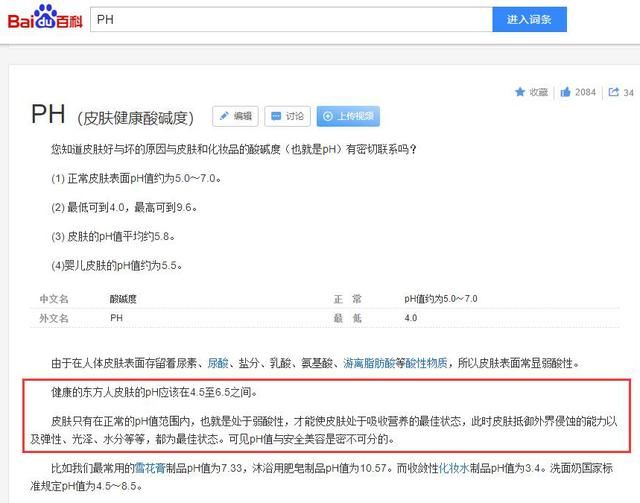Viewport: 640px width, 503px height.
Task: Click the 讨论 discussion button
Action: (287, 116)
